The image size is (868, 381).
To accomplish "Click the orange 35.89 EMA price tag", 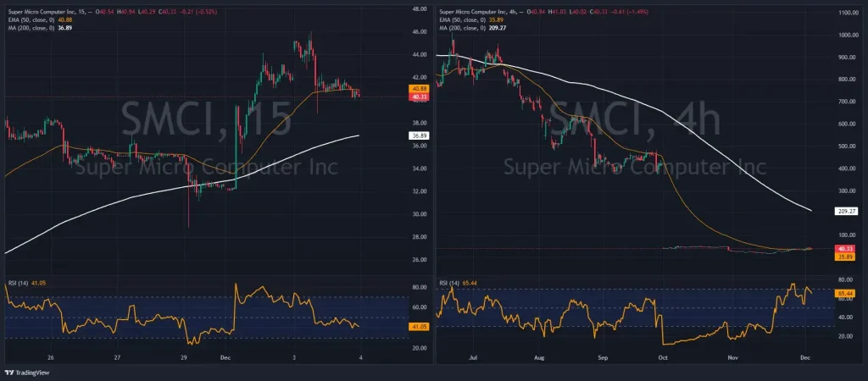I will (x=843, y=257).
